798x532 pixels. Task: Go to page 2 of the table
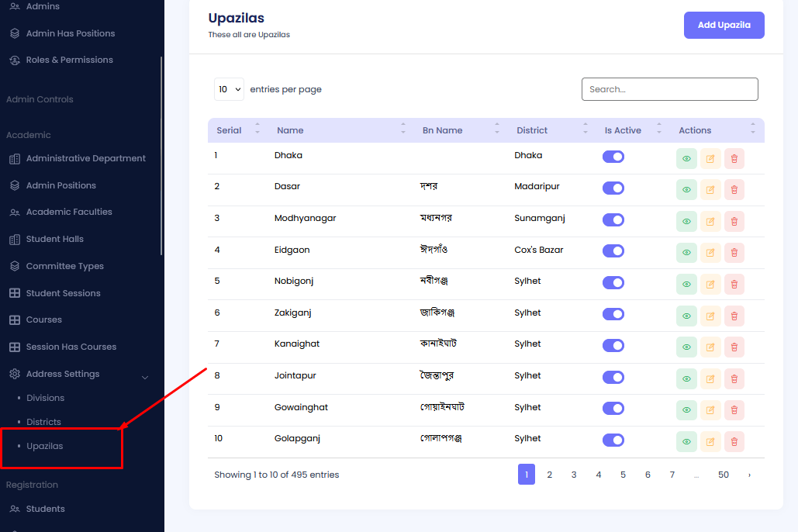(x=549, y=475)
